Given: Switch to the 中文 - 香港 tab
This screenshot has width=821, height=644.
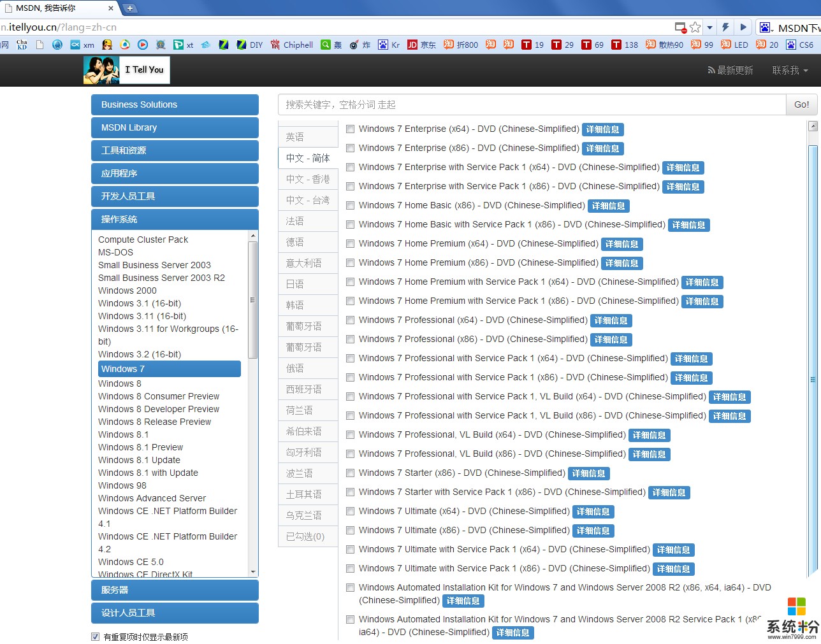Looking at the screenshot, I should click(x=308, y=179).
